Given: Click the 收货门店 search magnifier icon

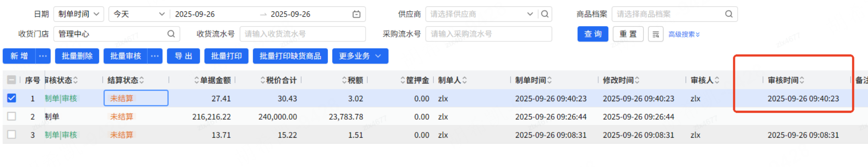Looking at the screenshot, I should (x=171, y=34).
